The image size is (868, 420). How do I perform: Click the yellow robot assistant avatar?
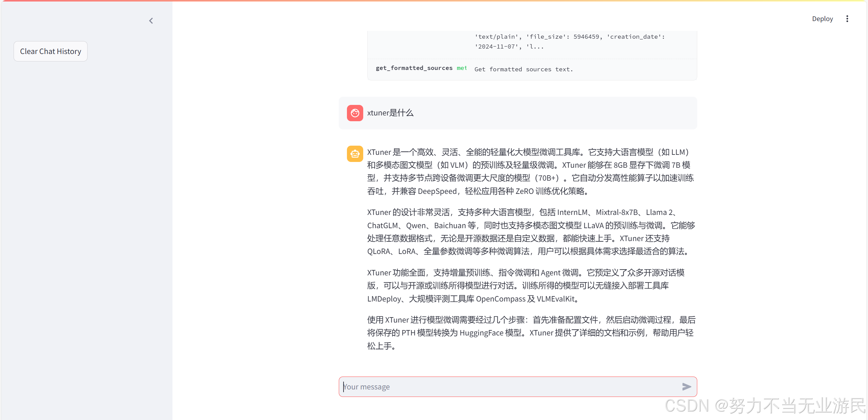355,154
